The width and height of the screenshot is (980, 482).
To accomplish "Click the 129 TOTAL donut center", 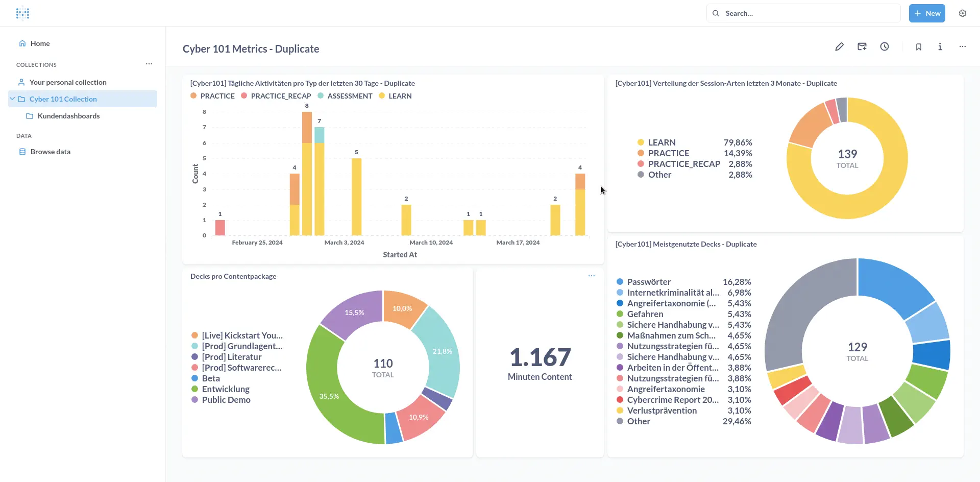I will 857,352.
